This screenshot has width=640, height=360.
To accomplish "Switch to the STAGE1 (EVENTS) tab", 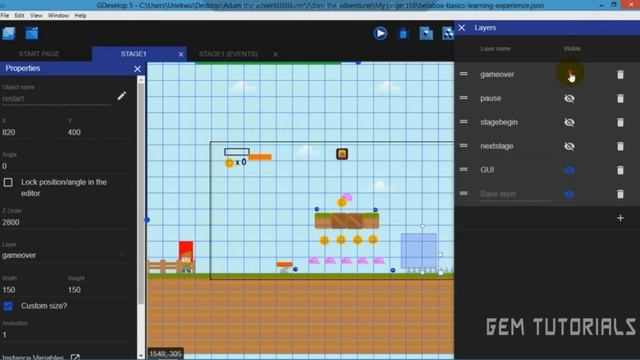I will point(228,54).
